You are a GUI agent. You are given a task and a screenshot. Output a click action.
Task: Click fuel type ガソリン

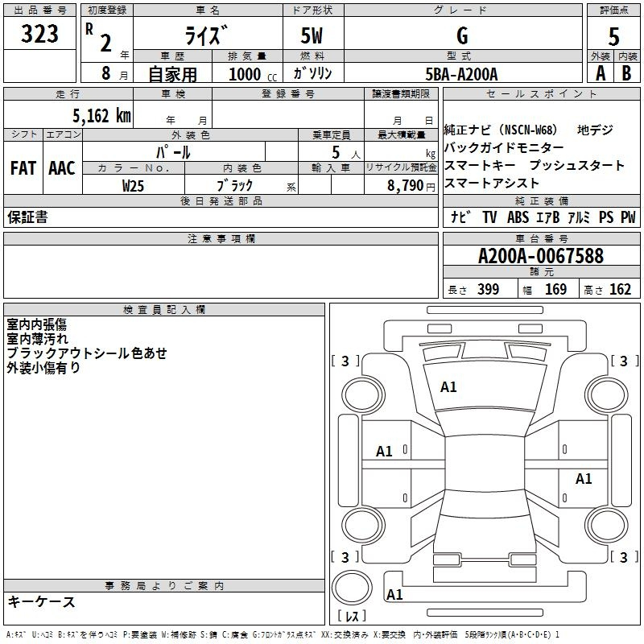312,73
